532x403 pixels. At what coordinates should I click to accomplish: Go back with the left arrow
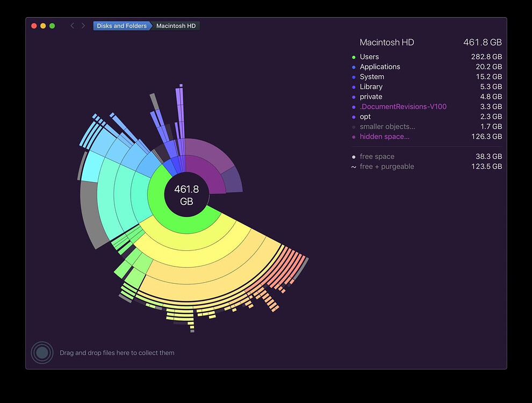point(72,26)
